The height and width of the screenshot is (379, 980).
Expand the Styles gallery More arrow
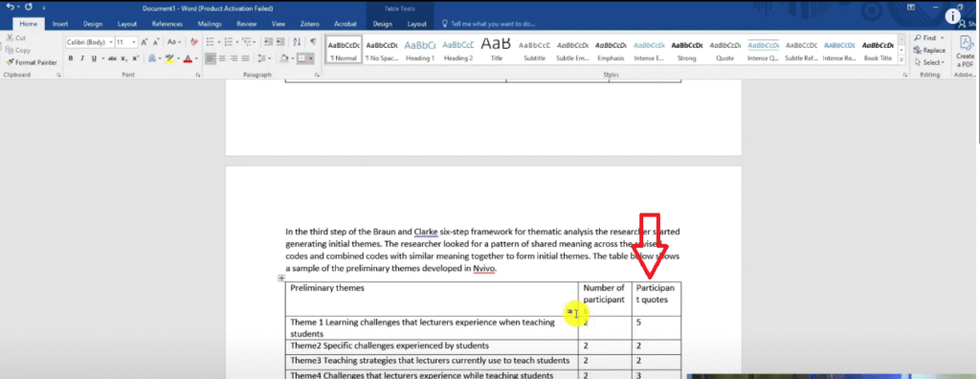click(x=902, y=60)
